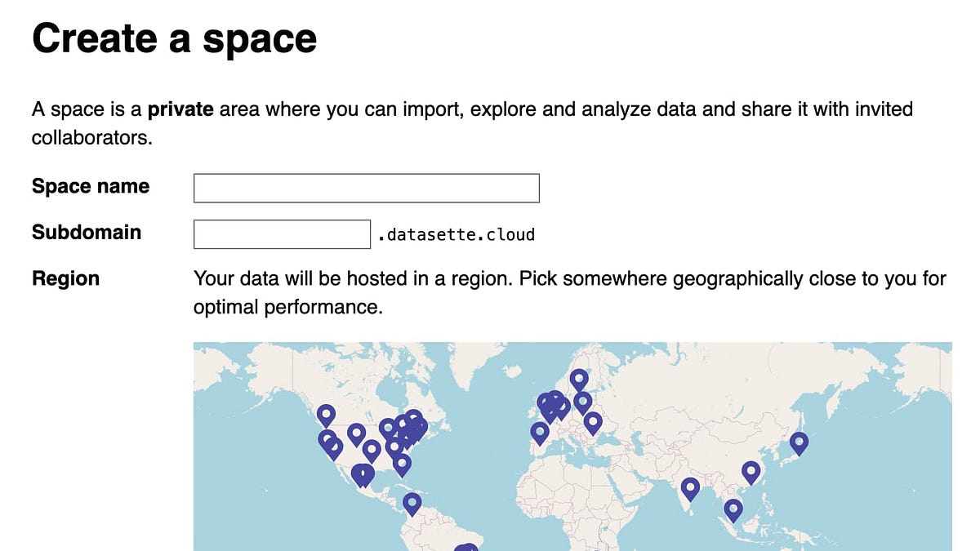The image size is (980, 551).
Task: Click the "Create a space" heading
Action: [174, 38]
